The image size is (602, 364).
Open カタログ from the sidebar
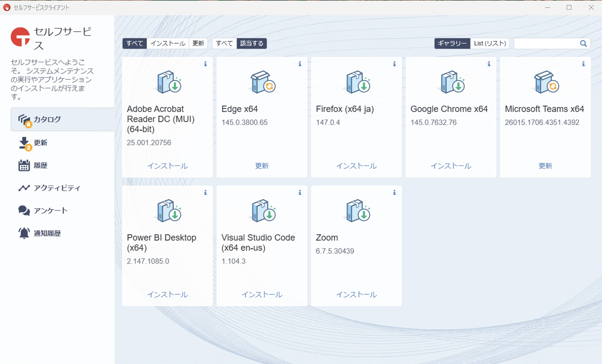coord(47,119)
